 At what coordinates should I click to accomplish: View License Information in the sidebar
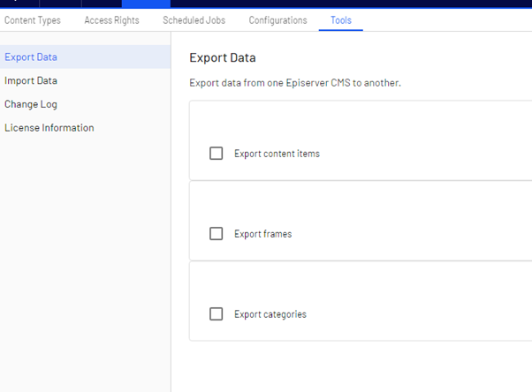[49, 128]
